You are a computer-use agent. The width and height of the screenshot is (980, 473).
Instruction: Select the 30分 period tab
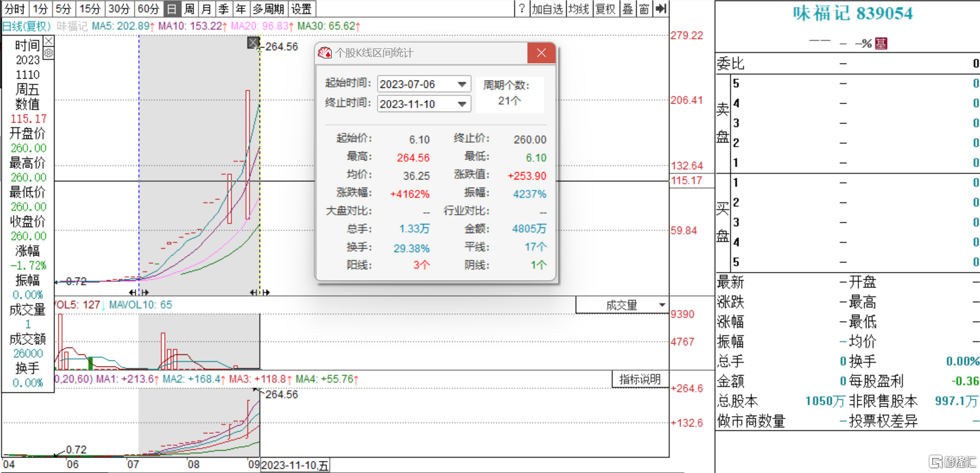coord(119,9)
